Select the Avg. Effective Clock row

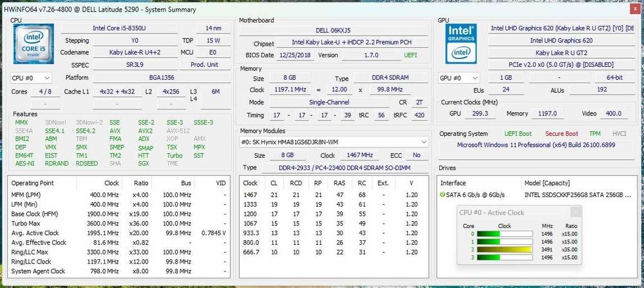[x=118, y=242]
